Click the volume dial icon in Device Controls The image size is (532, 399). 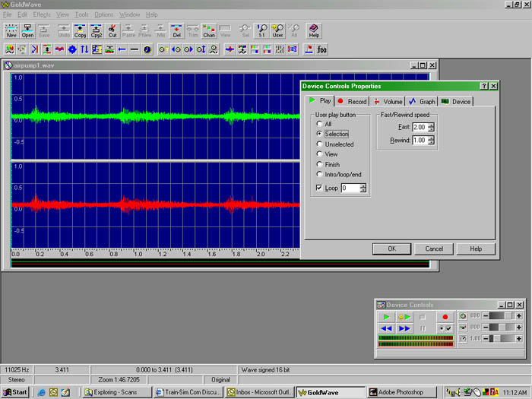463,316
